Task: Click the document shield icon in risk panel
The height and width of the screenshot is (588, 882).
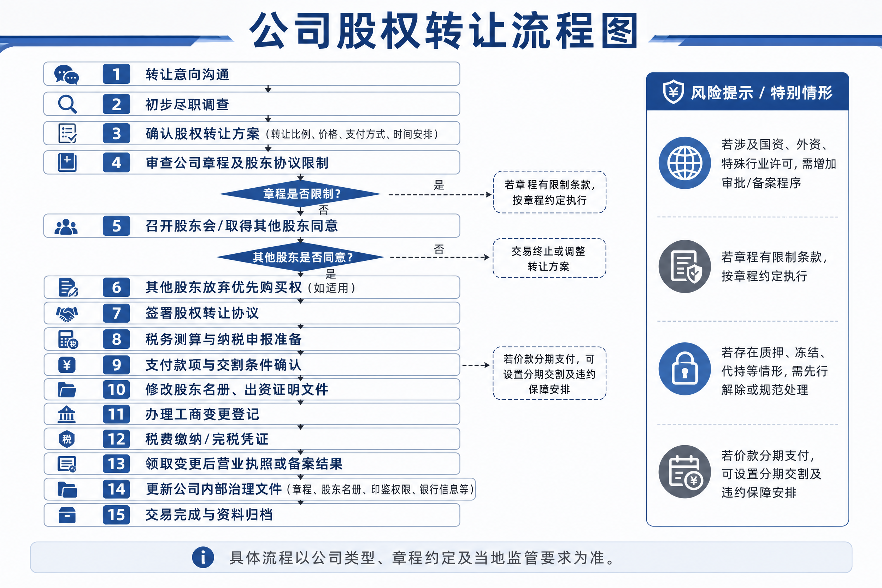Action: pyautogui.click(x=685, y=266)
